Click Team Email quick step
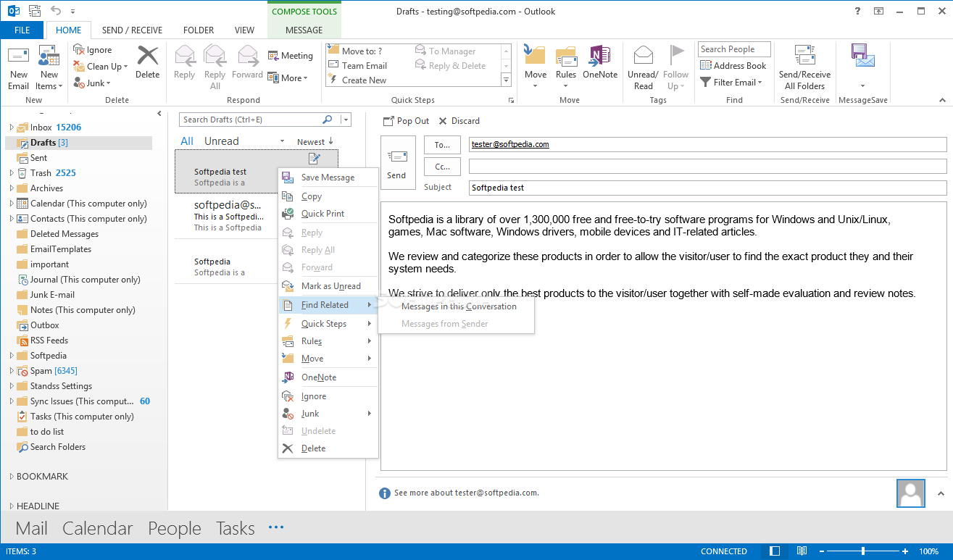953x560 pixels. [x=357, y=66]
